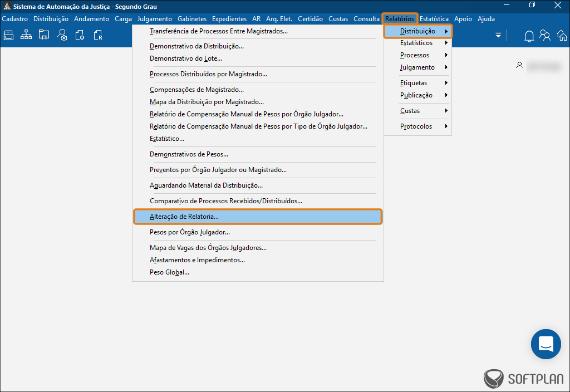The image size is (570, 392).
Task: Open the AR menu
Action: 256,19
